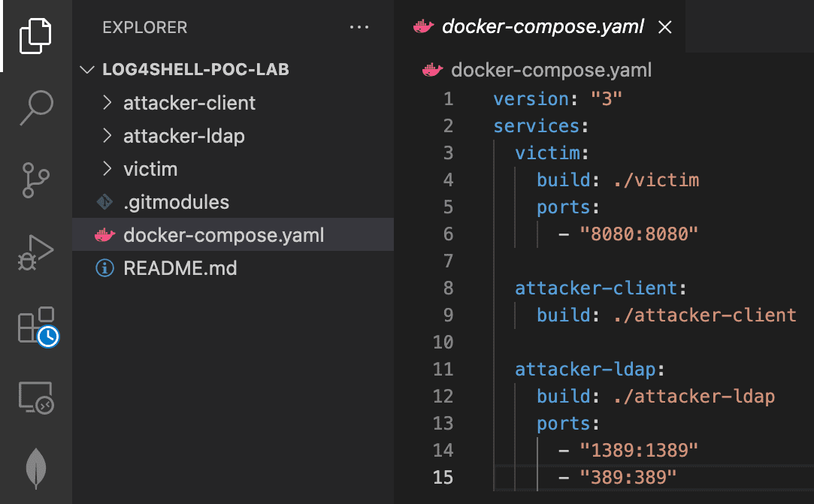Viewport: 814px width, 504px height.
Task: Open the Remote Explorer icon
Action: coord(37,398)
